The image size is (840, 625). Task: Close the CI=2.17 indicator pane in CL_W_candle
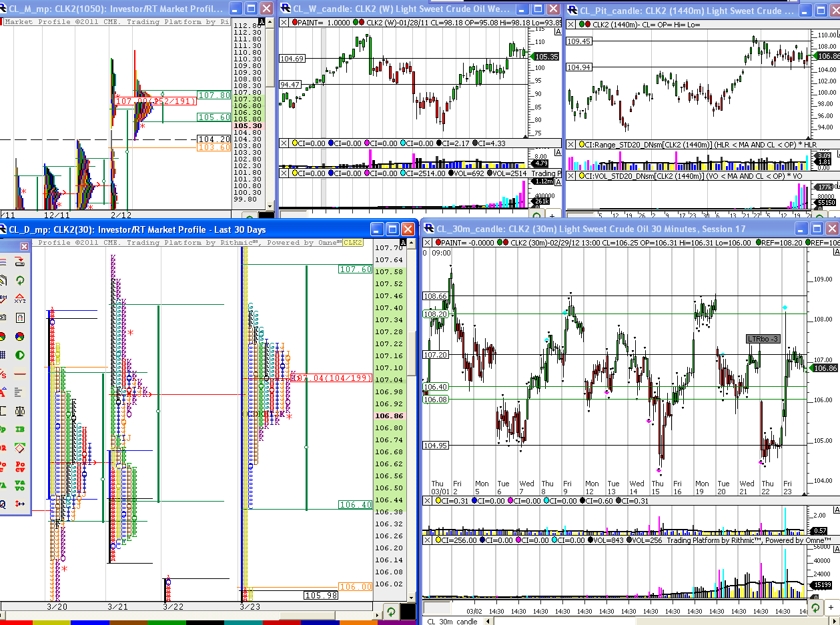pyautogui.click(x=284, y=143)
